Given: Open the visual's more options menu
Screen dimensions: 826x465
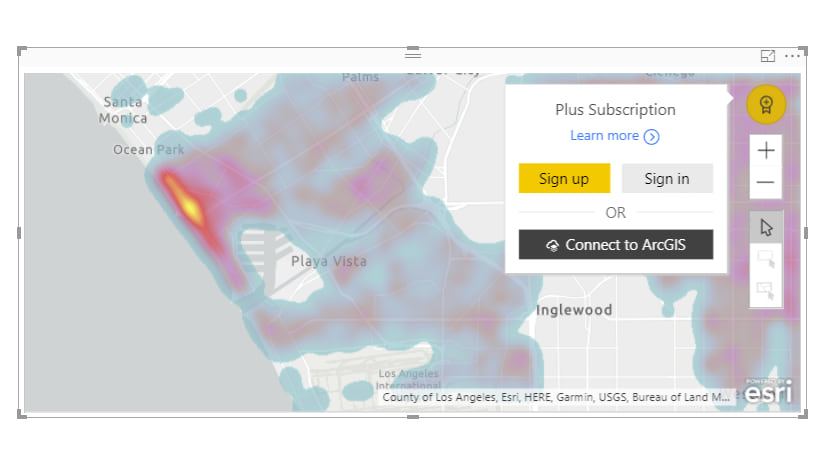Looking at the screenshot, I should tap(792, 57).
